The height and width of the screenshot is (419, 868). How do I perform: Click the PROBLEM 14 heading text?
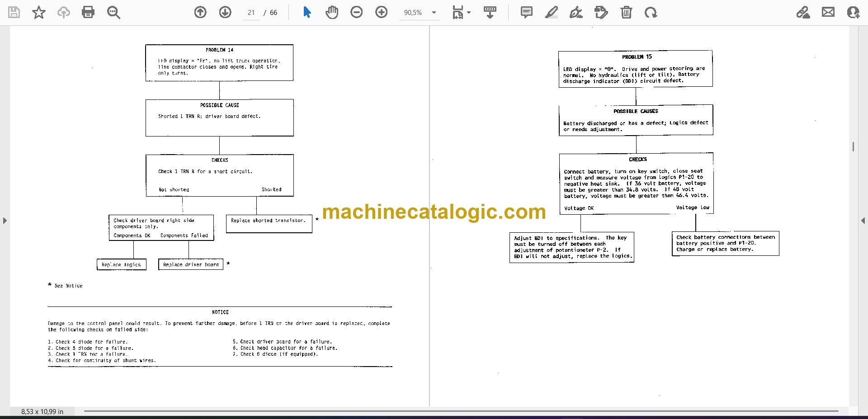(220, 50)
